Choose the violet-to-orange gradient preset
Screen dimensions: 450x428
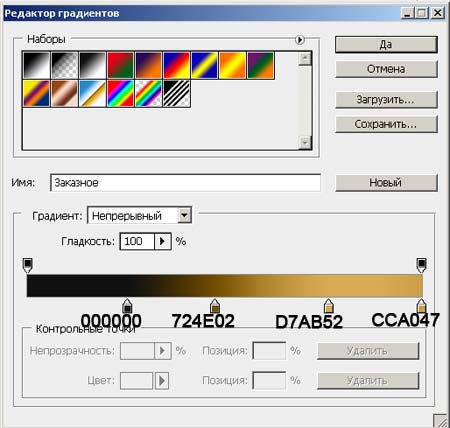tap(149, 65)
